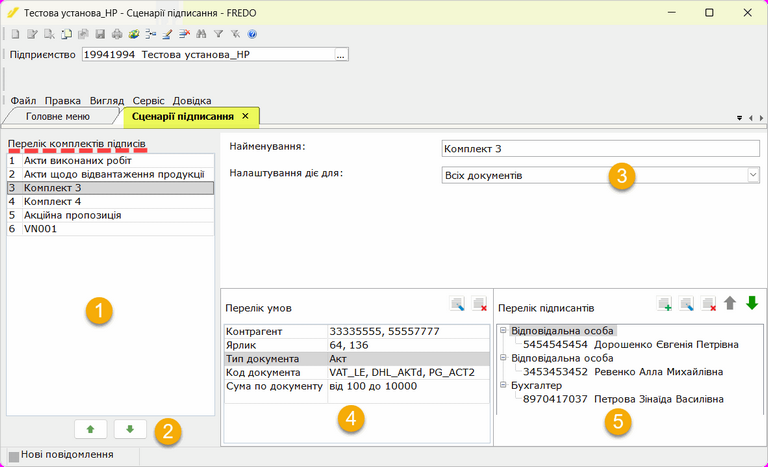
Task: Collapse the second Відповідальна особа node
Action: point(503,358)
